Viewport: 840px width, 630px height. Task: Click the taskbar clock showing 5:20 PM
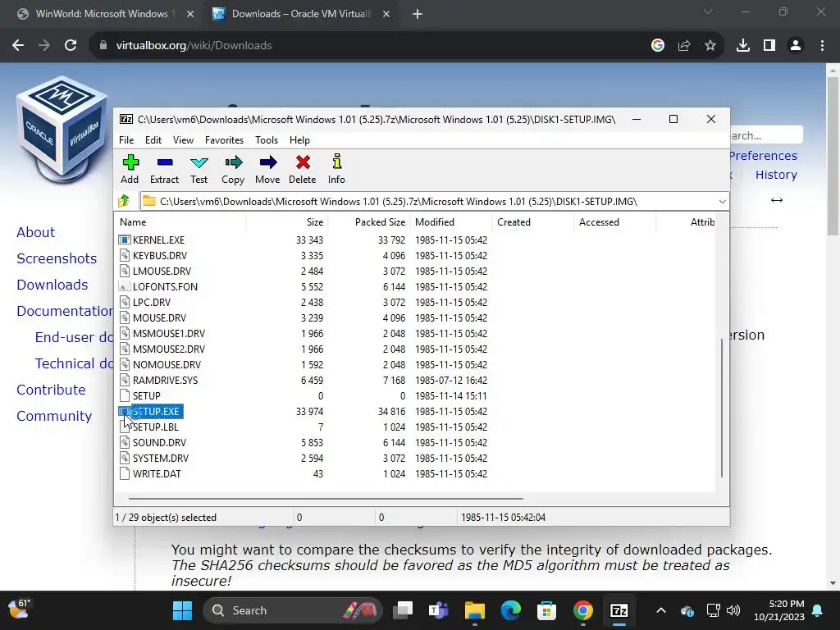(779, 610)
